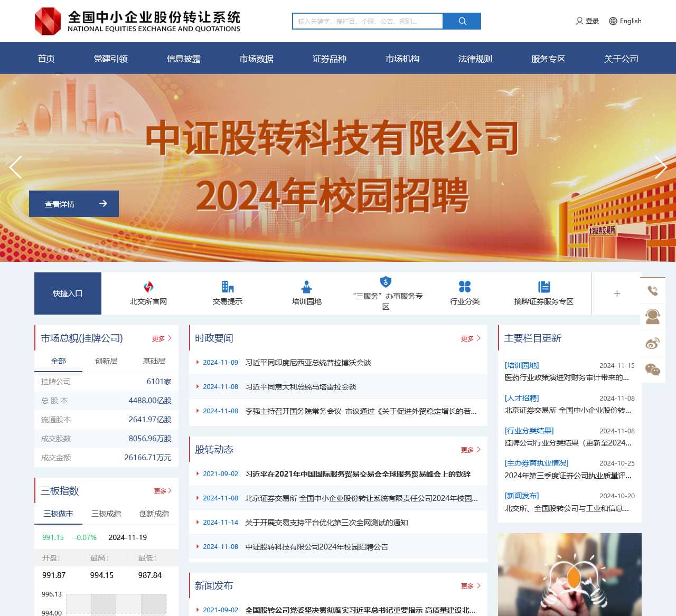Screen dimensions: 676x616
Task: Click the globe icon next to English
Action: point(613,21)
